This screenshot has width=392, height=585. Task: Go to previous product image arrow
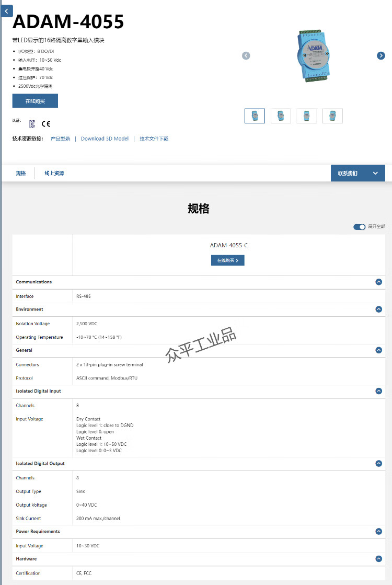(246, 56)
